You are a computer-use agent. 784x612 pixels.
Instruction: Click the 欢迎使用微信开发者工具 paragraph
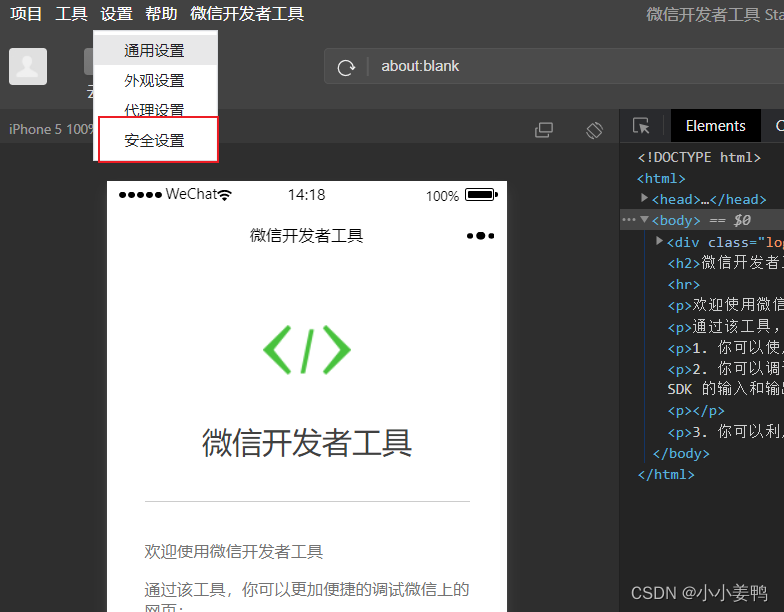(234, 552)
